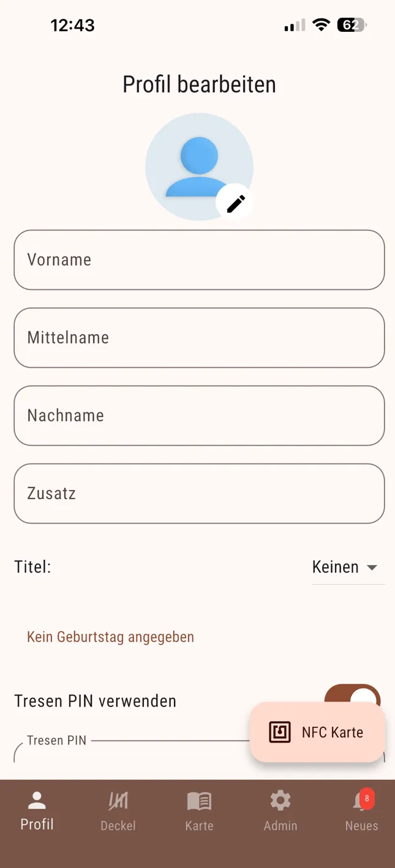Click the NFC symbol inside the NFC Karte button
This screenshot has width=395, height=868.
[279, 732]
